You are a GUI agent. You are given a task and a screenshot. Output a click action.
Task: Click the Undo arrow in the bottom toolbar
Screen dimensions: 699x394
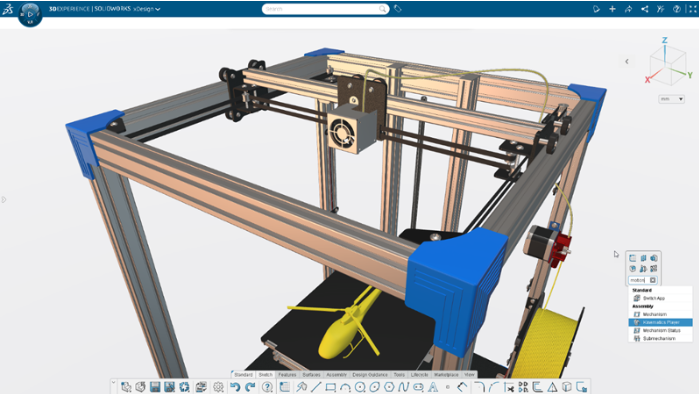(x=235, y=387)
